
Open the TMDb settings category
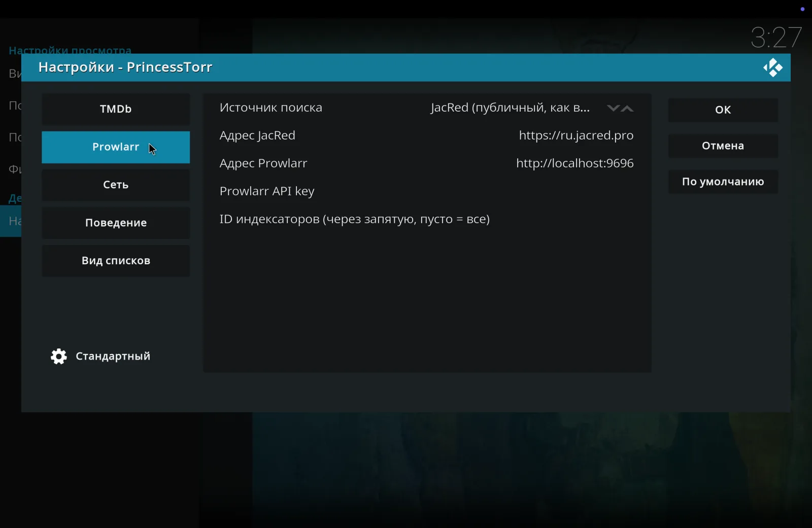pos(116,109)
